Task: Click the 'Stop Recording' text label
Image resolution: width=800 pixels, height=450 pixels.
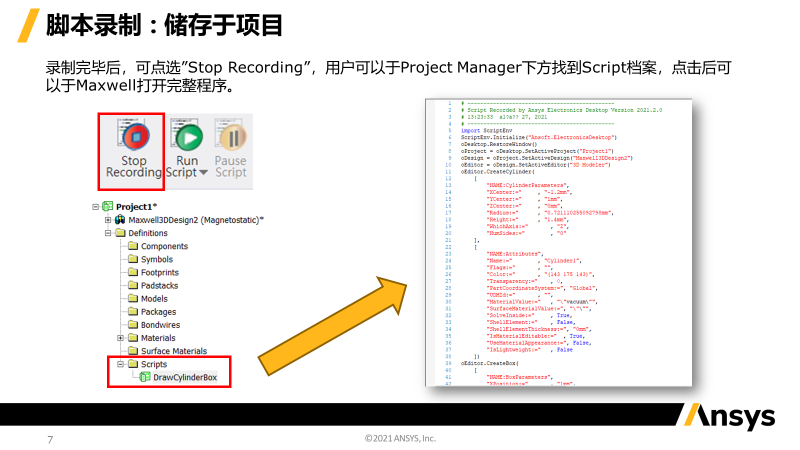Action: [x=134, y=167]
